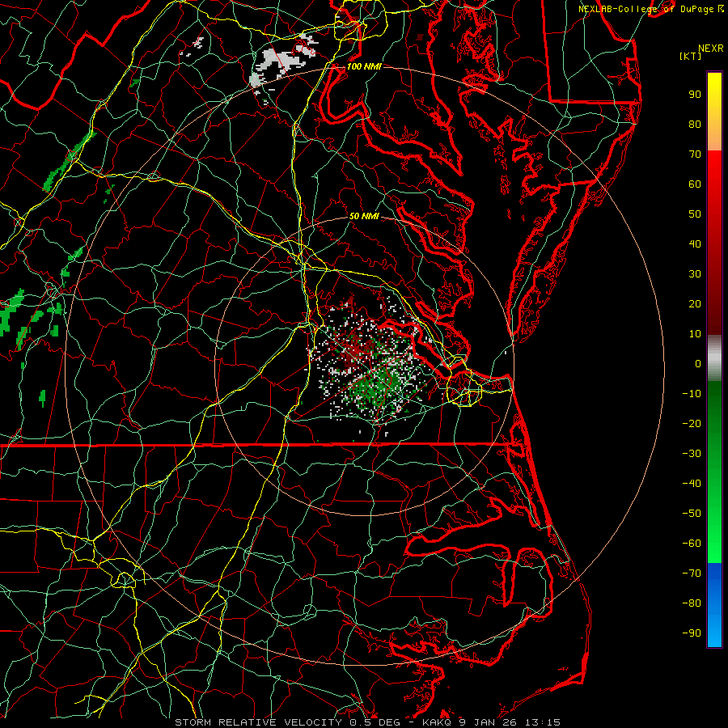Select the 30 value on the velocity scale

[x=695, y=274]
